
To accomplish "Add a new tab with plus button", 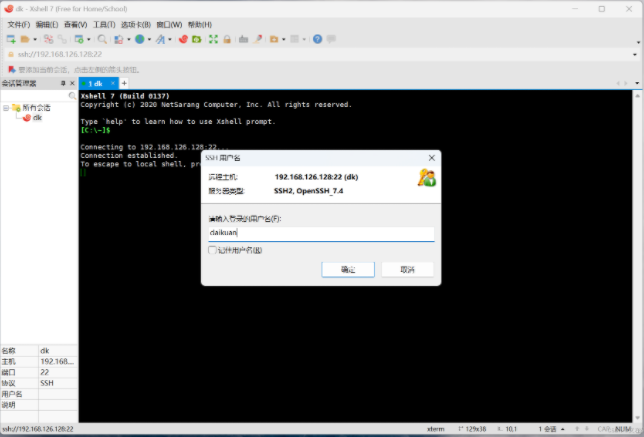I will click(x=124, y=83).
